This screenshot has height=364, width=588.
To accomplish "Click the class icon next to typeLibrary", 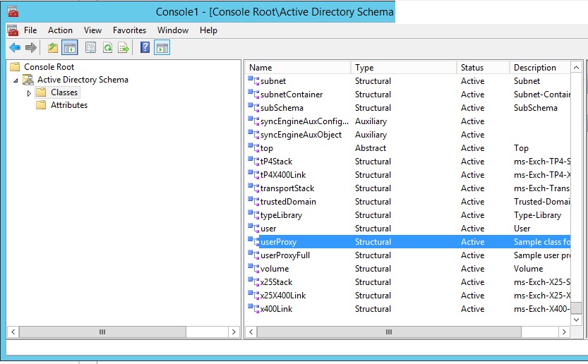I will (253, 214).
